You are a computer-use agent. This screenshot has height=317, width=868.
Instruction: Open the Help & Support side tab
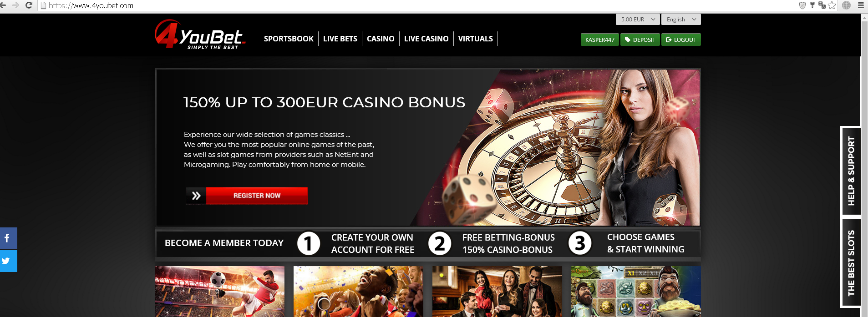[x=851, y=171]
